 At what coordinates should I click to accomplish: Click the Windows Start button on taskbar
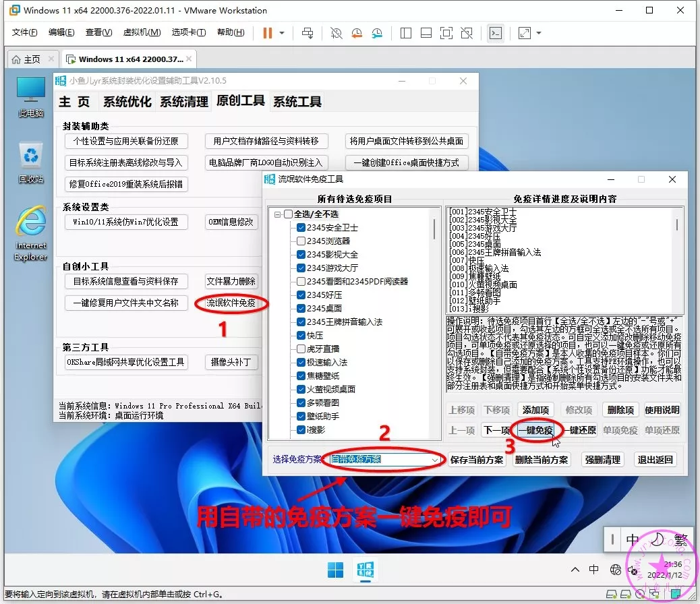335,570
